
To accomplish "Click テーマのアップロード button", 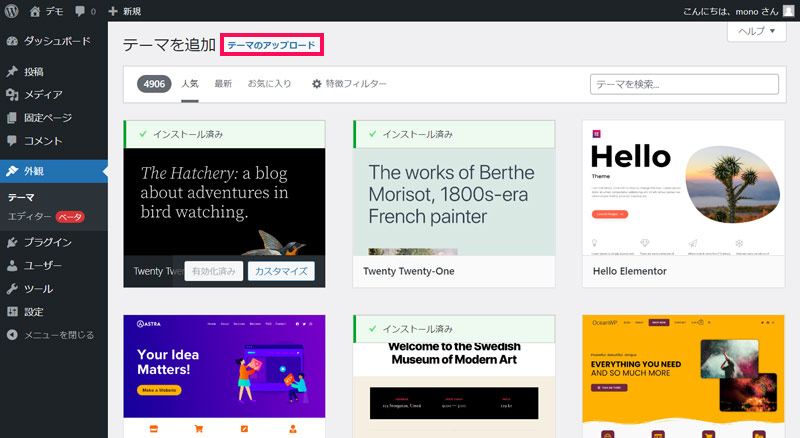I will (271, 45).
